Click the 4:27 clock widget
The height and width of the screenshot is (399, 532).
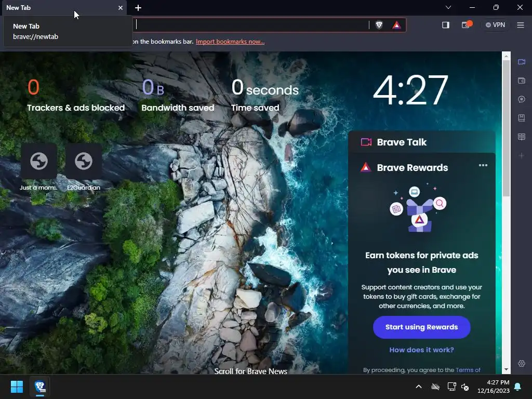click(410, 90)
